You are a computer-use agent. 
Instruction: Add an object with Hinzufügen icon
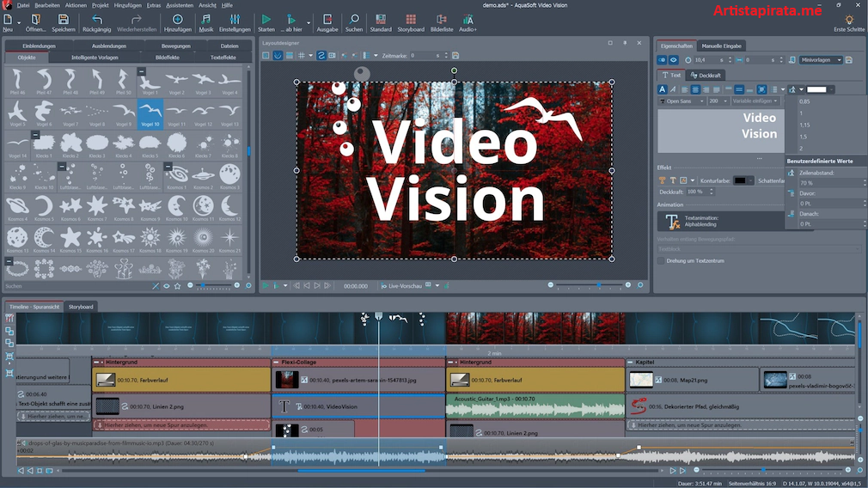tap(177, 22)
